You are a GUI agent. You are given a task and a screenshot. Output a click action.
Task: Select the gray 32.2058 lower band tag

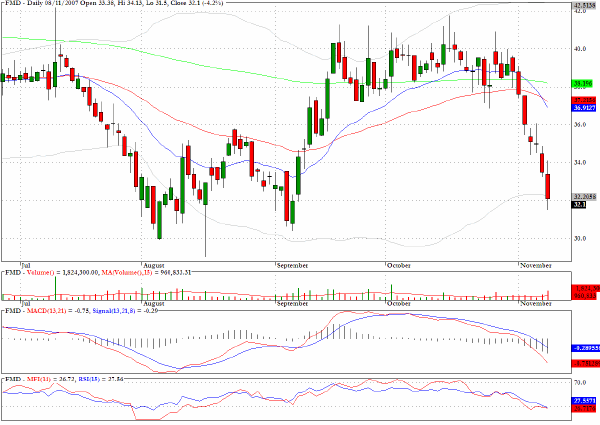[584, 197]
